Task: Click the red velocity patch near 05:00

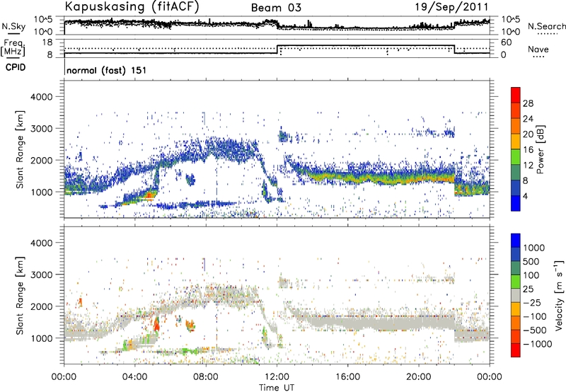Action: [x=156, y=324]
